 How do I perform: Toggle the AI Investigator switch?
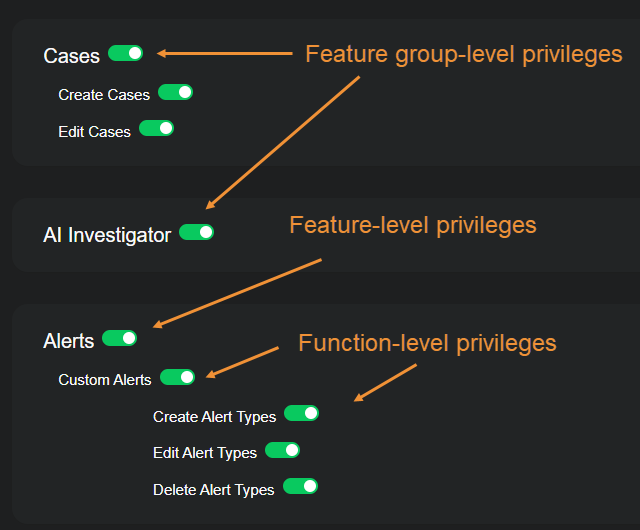click(196, 233)
